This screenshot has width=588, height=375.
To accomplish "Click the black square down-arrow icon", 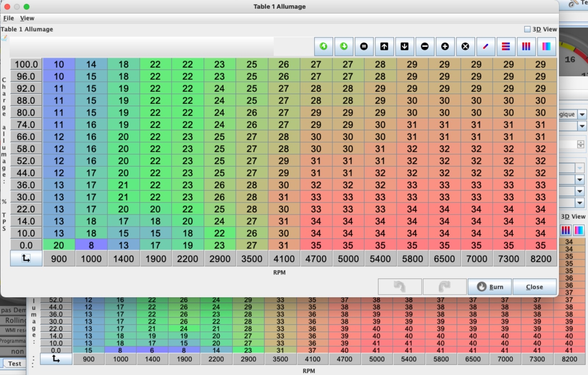I will click(404, 46).
